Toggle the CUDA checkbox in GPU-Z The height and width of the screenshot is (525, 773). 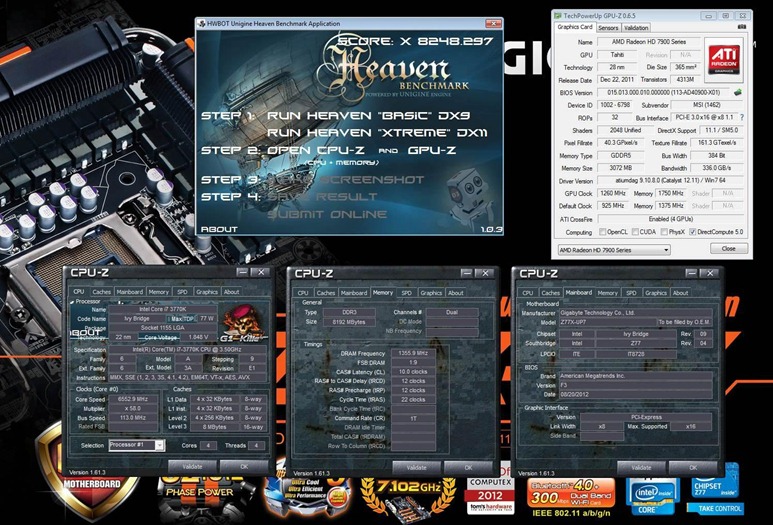[635, 232]
